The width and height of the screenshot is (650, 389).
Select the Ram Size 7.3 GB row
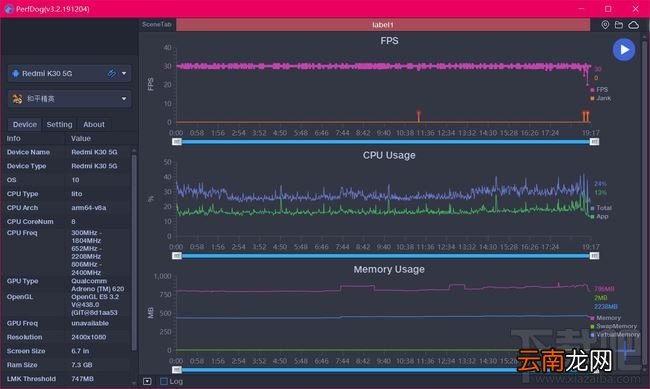click(66, 365)
